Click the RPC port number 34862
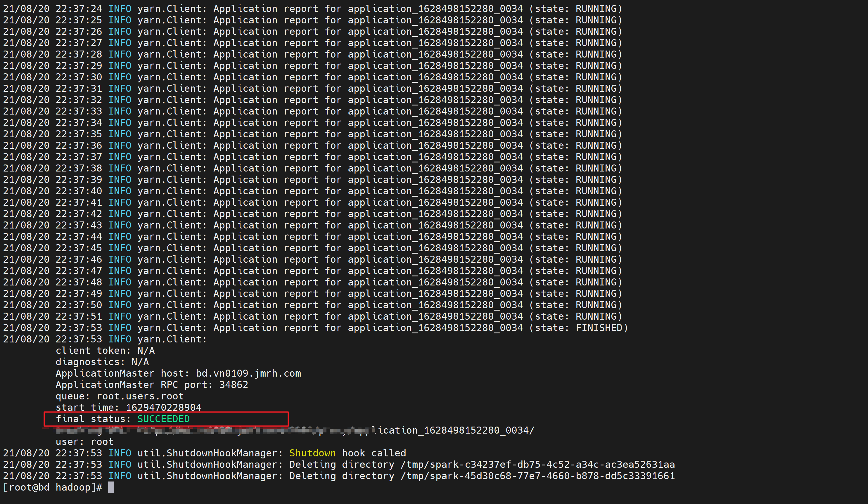 pos(234,385)
